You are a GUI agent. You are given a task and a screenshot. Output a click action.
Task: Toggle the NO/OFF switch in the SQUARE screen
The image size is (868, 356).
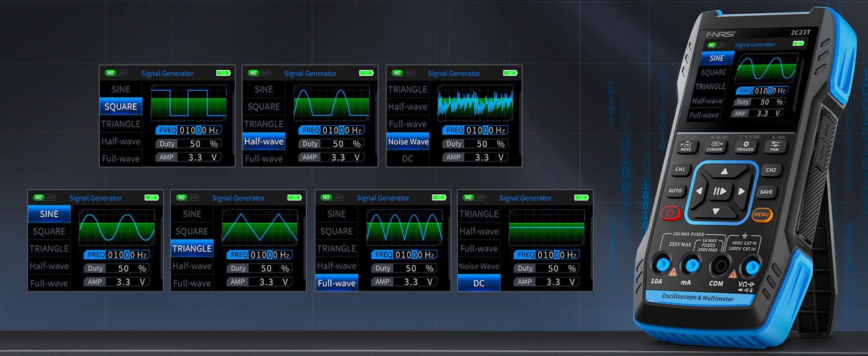116,73
